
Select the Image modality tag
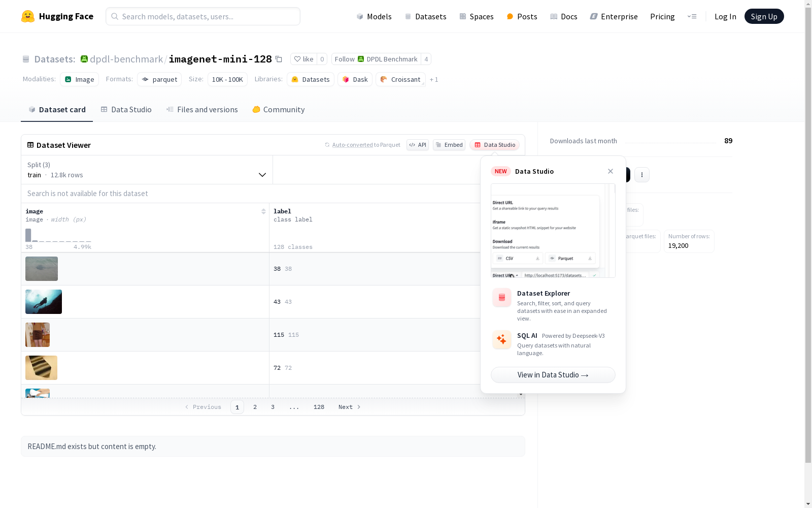point(80,79)
